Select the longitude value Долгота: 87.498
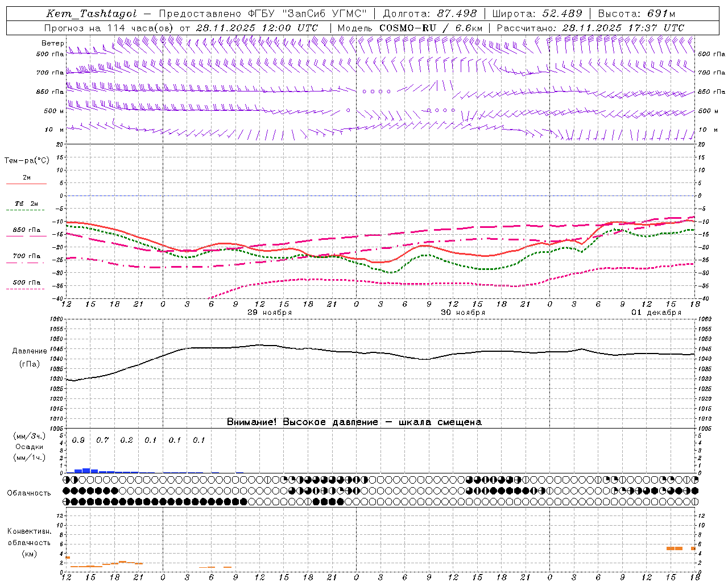Screen dimensions: 728x582 pyautogui.click(x=430, y=14)
